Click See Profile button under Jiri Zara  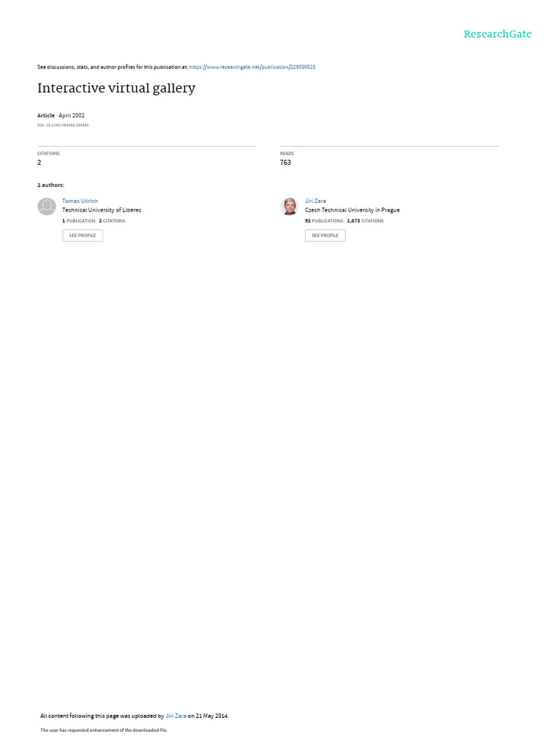pyautogui.click(x=325, y=236)
